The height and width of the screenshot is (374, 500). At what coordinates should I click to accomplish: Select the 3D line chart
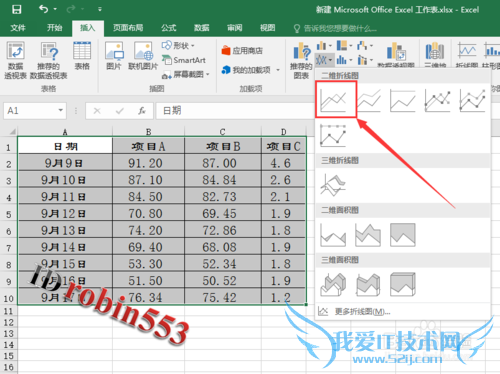(x=333, y=185)
